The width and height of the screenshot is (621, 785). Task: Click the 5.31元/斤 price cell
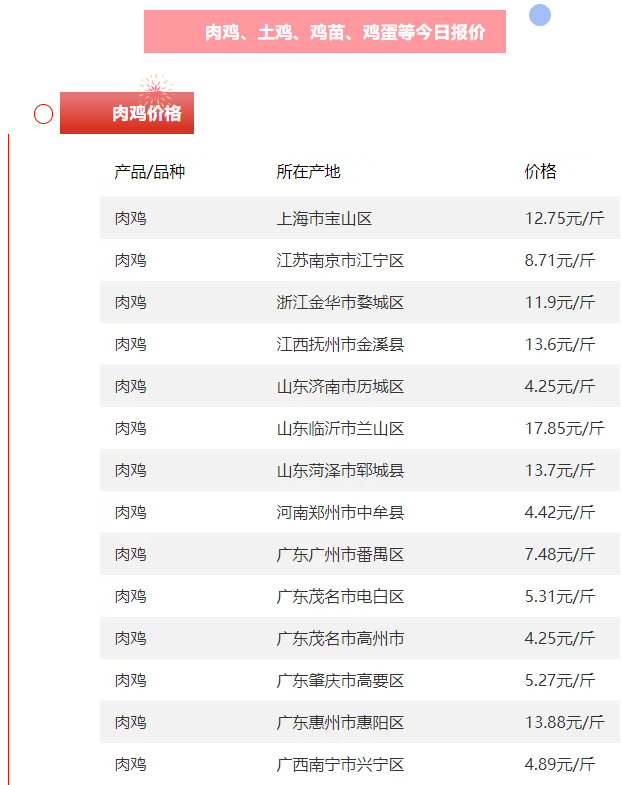560,596
